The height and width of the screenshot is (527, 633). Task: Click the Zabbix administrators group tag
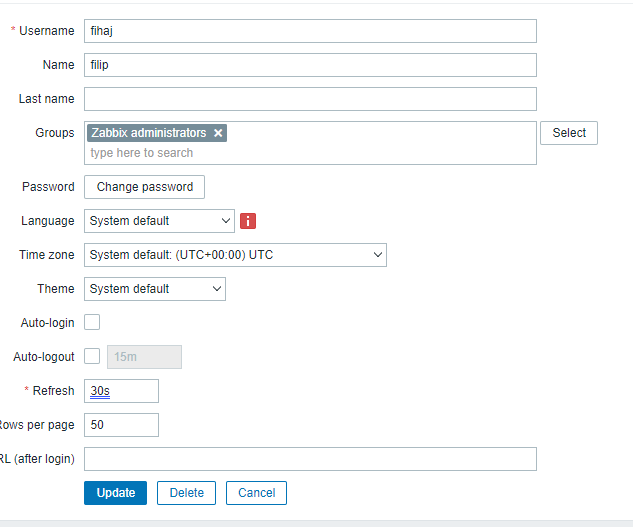149,133
